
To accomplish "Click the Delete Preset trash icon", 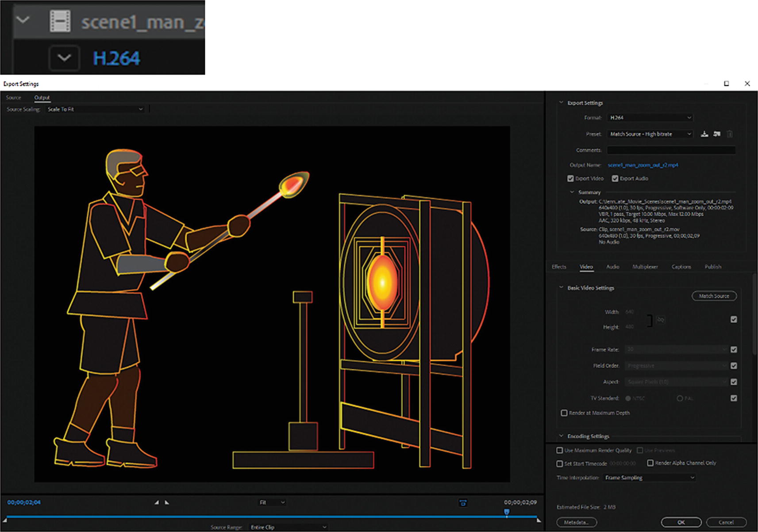I will tap(730, 134).
